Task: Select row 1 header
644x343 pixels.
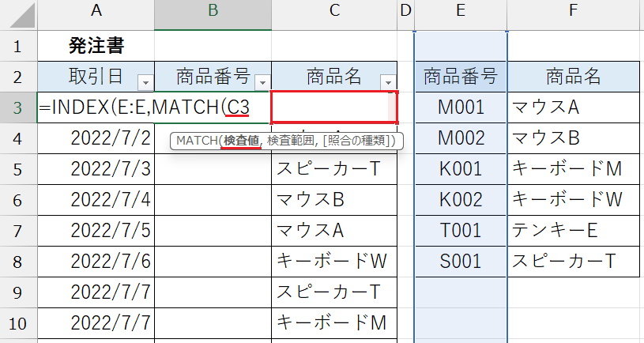Action: pyautogui.click(x=18, y=46)
